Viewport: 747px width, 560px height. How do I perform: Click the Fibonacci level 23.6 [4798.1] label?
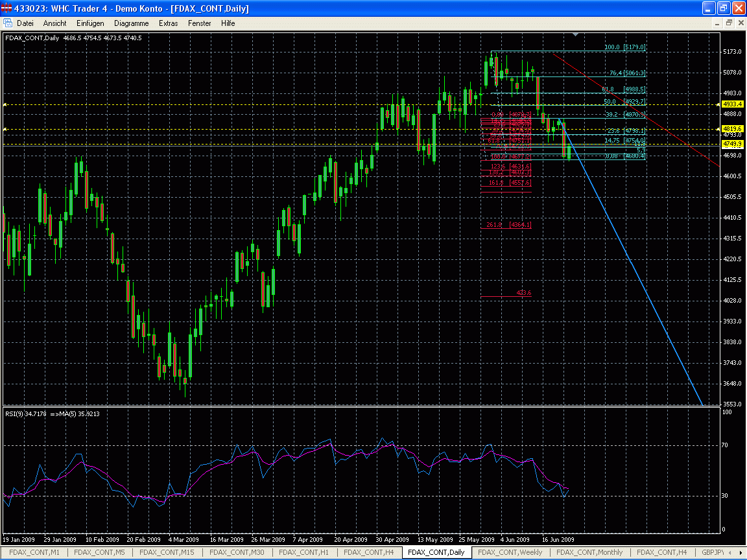tap(626, 130)
